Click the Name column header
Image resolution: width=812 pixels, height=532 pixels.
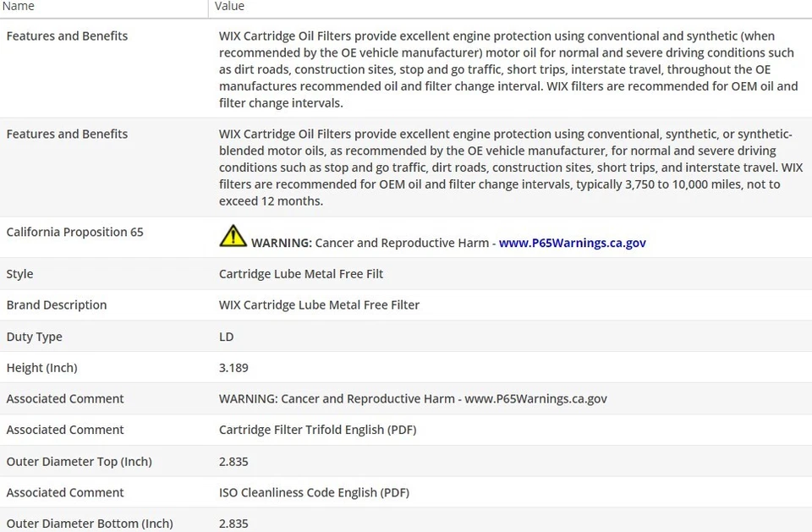(18, 6)
